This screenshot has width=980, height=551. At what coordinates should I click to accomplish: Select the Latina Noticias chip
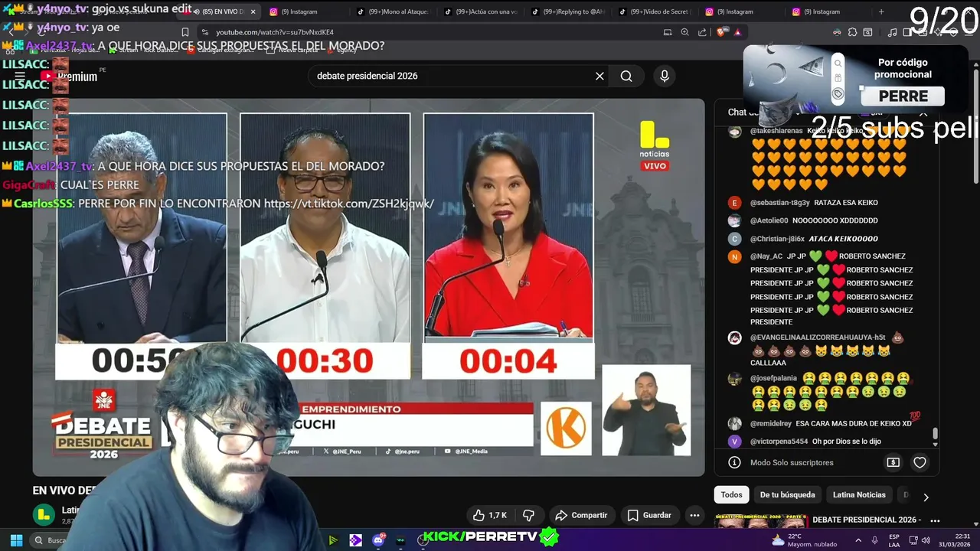click(x=859, y=495)
